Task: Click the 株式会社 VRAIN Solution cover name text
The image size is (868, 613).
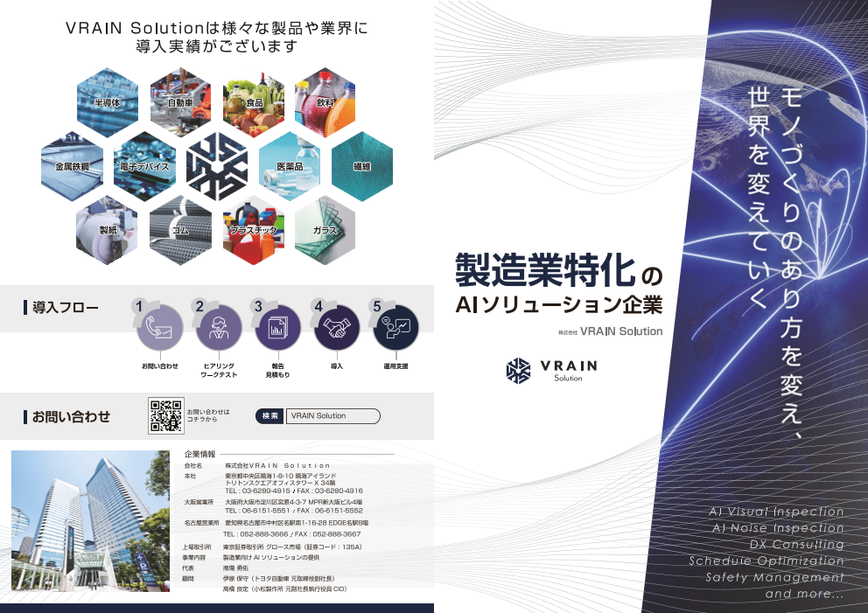Action: 610,331
